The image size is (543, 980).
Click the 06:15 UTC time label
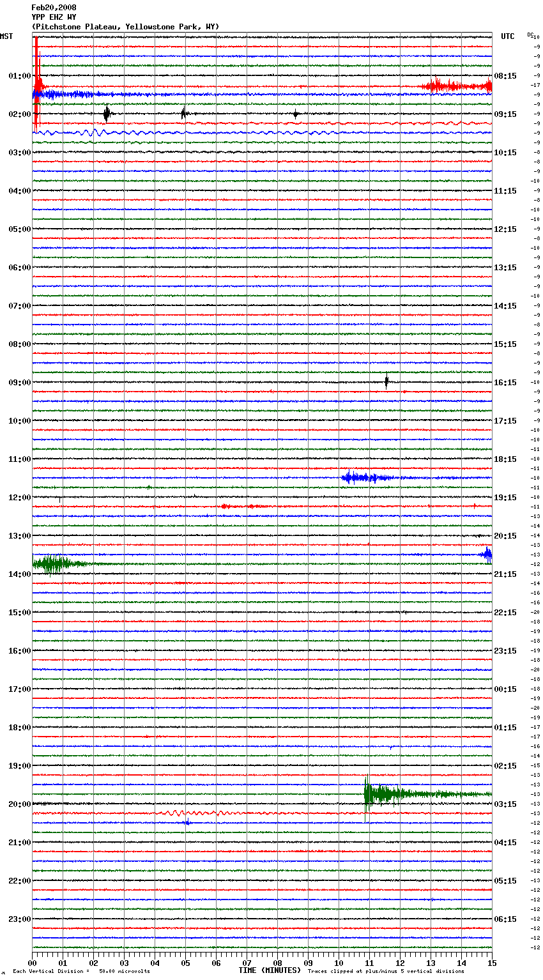pos(505,919)
